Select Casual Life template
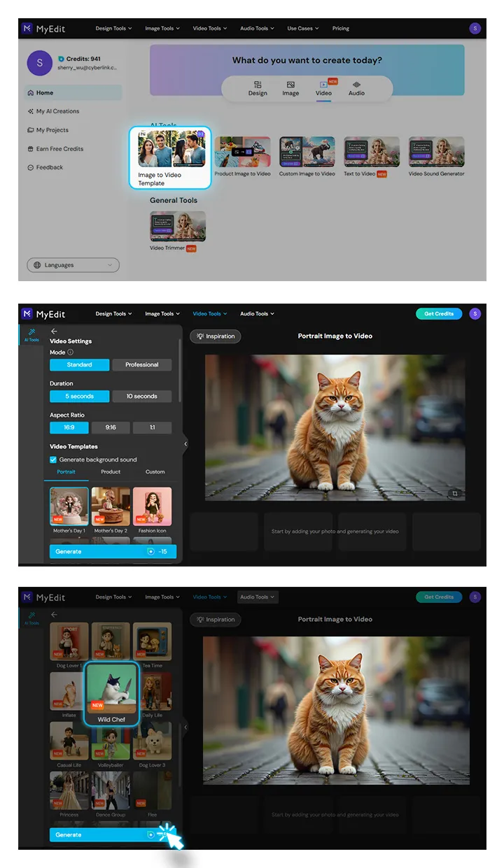 coord(69,745)
